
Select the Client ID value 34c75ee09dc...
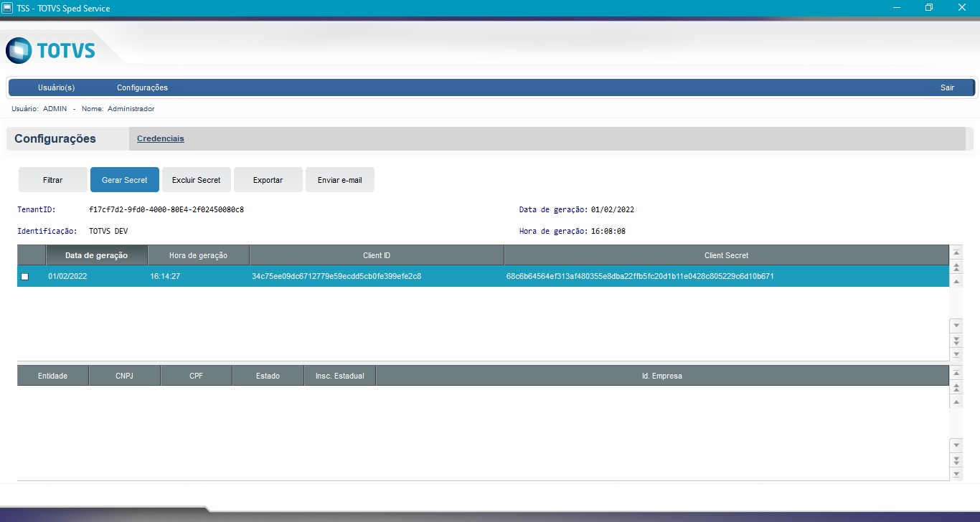[x=336, y=276]
